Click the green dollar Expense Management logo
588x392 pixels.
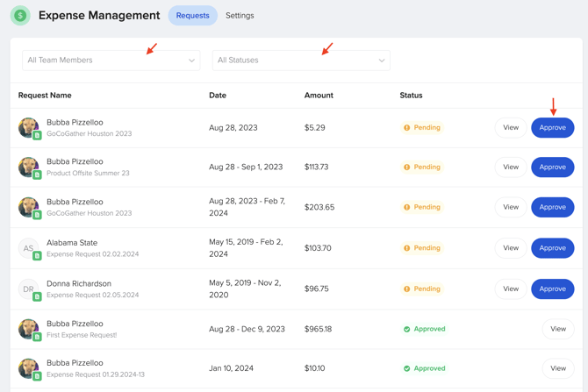(20, 16)
